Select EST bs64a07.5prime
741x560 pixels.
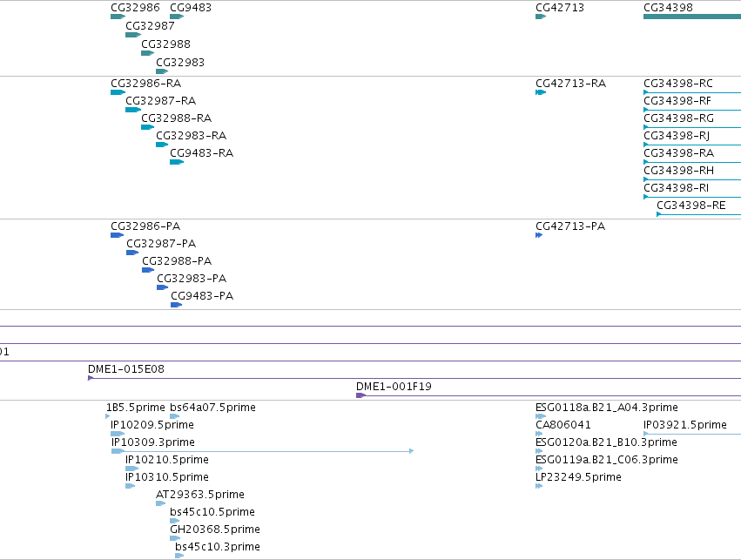pos(175,416)
